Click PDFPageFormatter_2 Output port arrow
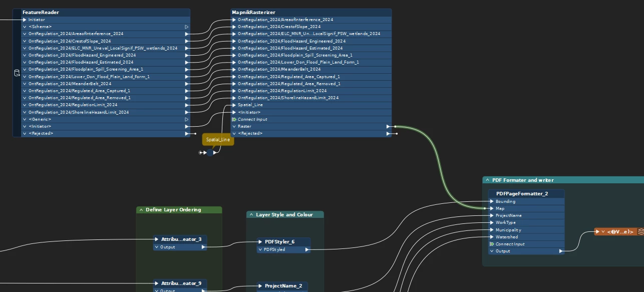 pyautogui.click(x=561, y=251)
